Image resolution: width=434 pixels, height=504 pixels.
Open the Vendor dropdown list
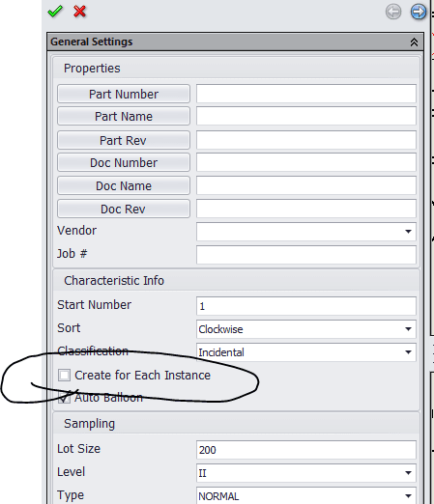click(306, 232)
